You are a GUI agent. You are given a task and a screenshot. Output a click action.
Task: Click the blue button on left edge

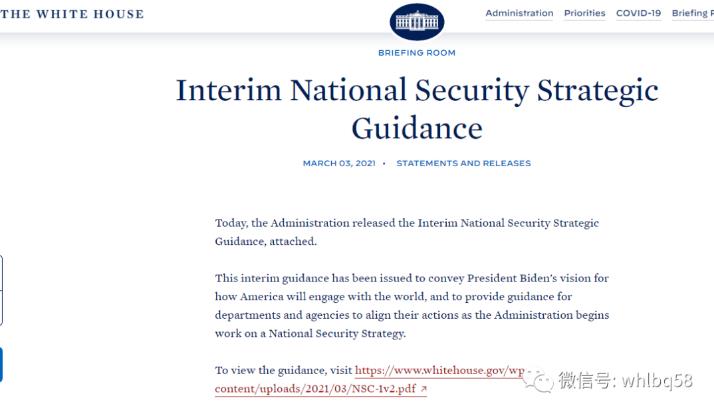[x=1, y=365]
